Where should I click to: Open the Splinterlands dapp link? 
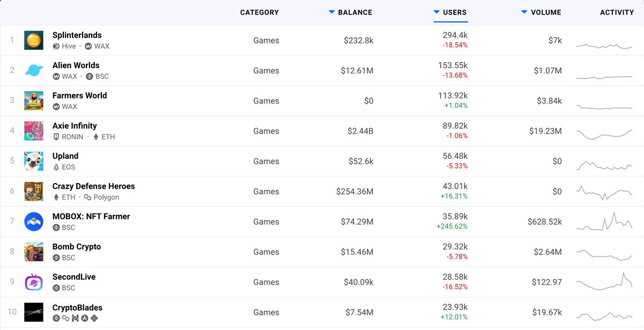77,35
